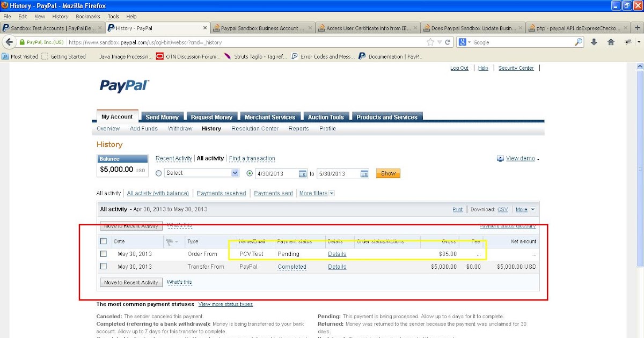The height and width of the screenshot is (338, 644).
Task: Open the Resolution Center subtab
Action: (x=255, y=129)
